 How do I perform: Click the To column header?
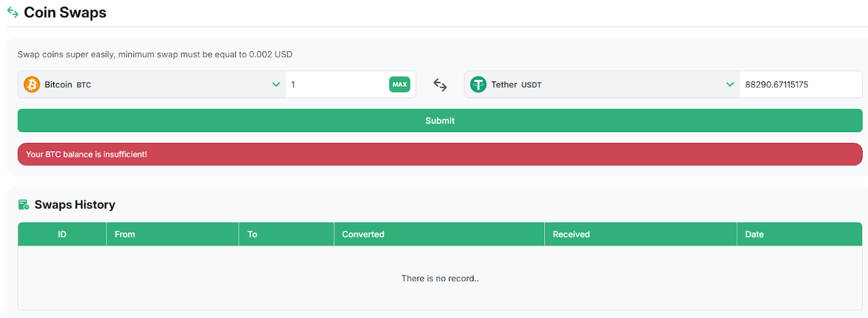click(x=286, y=235)
